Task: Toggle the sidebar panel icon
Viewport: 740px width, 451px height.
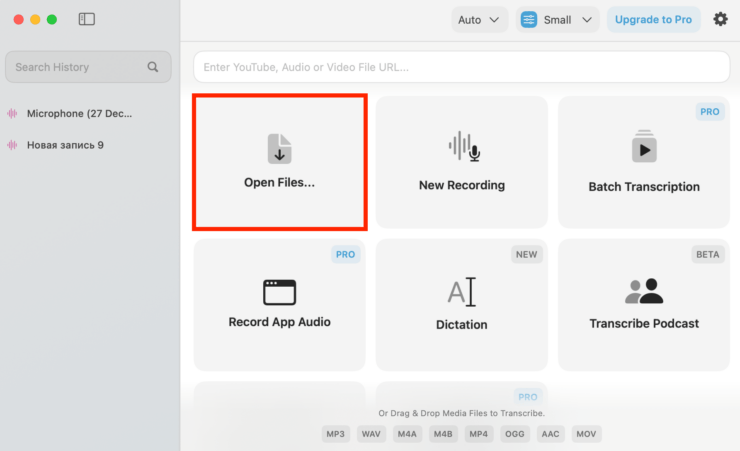Action: pos(87,19)
